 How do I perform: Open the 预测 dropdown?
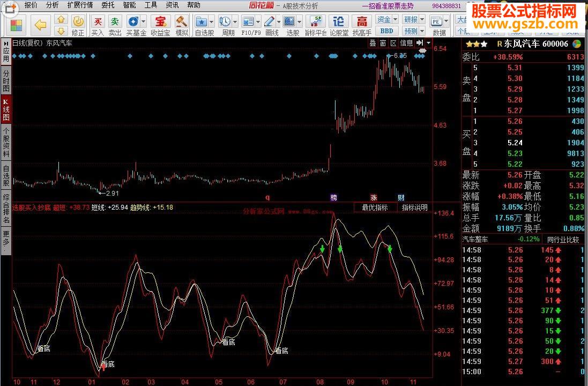(x=414, y=31)
